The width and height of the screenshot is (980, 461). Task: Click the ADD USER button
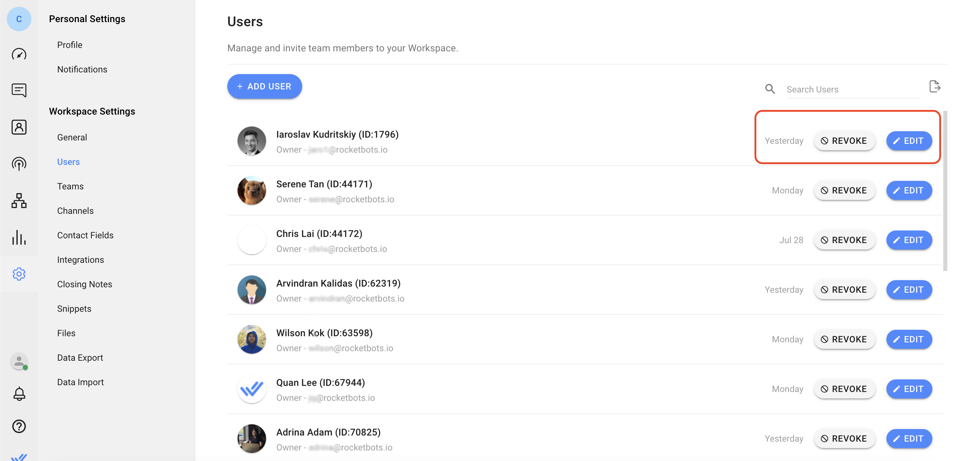[x=264, y=86]
